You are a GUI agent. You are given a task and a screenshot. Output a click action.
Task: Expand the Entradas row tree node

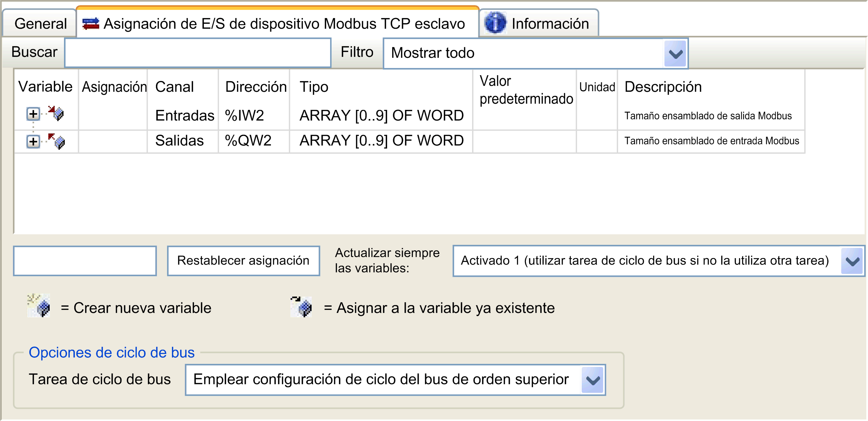[x=33, y=114]
